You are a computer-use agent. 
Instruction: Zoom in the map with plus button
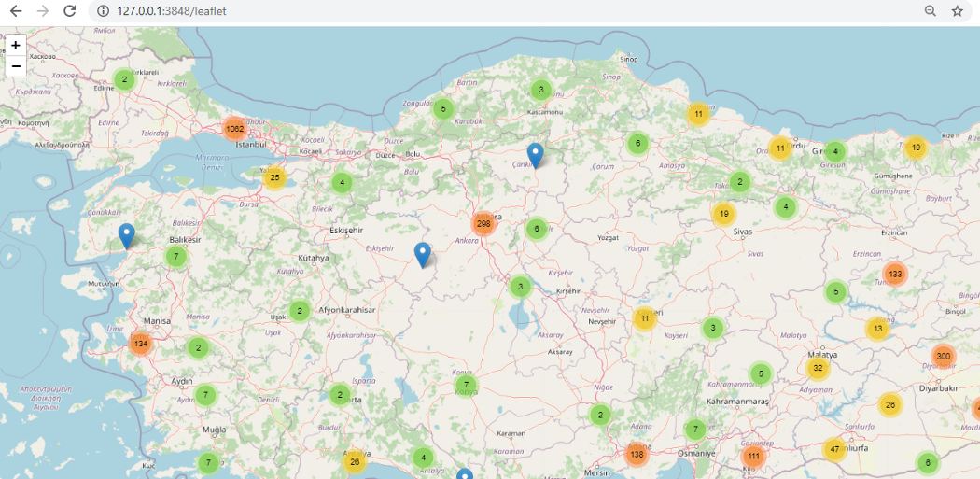pyautogui.click(x=16, y=45)
